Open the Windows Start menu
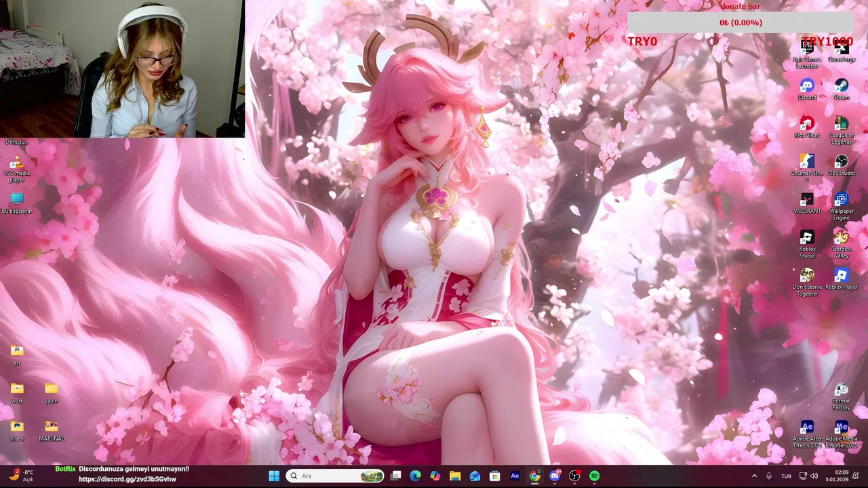The width and height of the screenshot is (868, 488). pyautogui.click(x=274, y=476)
